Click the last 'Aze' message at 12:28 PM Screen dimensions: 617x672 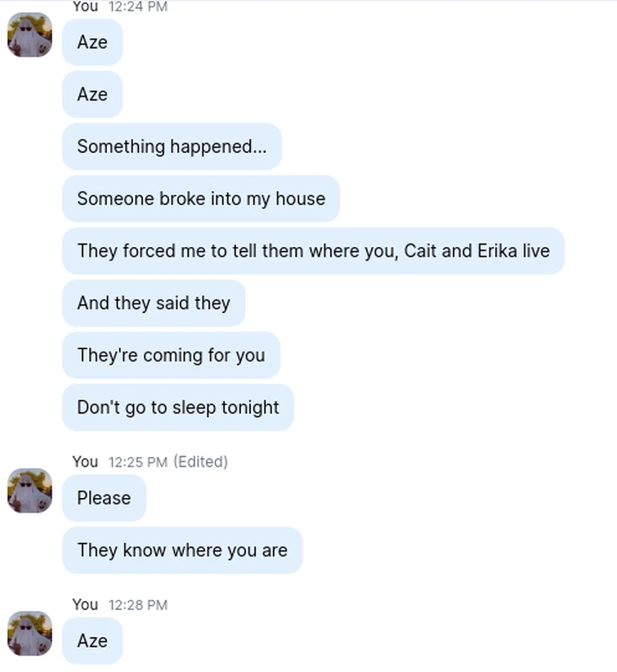(x=92, y=641)
